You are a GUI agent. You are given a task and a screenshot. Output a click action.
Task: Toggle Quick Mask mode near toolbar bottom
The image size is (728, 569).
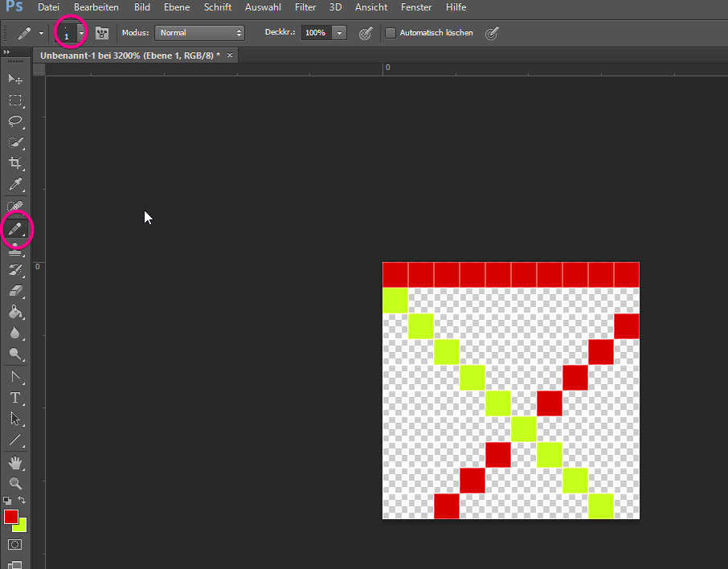tap(16, 544)
